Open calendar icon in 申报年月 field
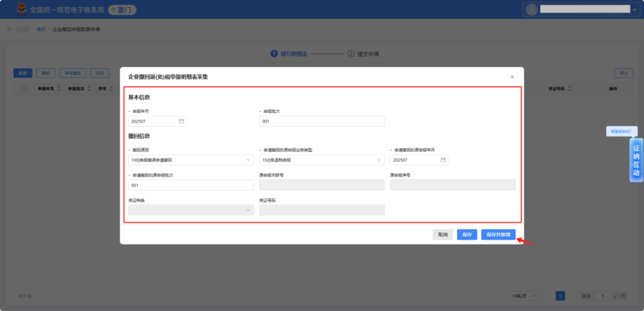Viewport: 644px width, 311px height. 181,121
